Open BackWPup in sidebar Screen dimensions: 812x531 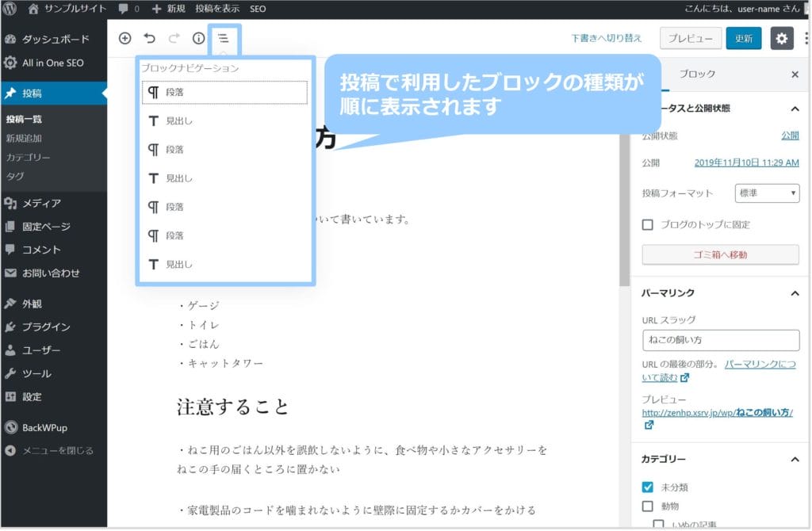pos(54,427)
